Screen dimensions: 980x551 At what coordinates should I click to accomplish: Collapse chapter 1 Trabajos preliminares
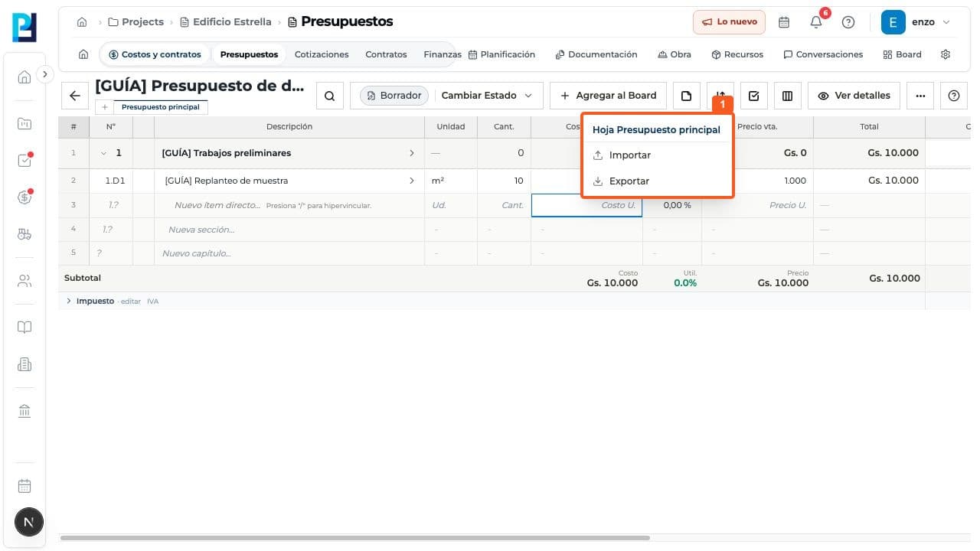pos(104,153)
